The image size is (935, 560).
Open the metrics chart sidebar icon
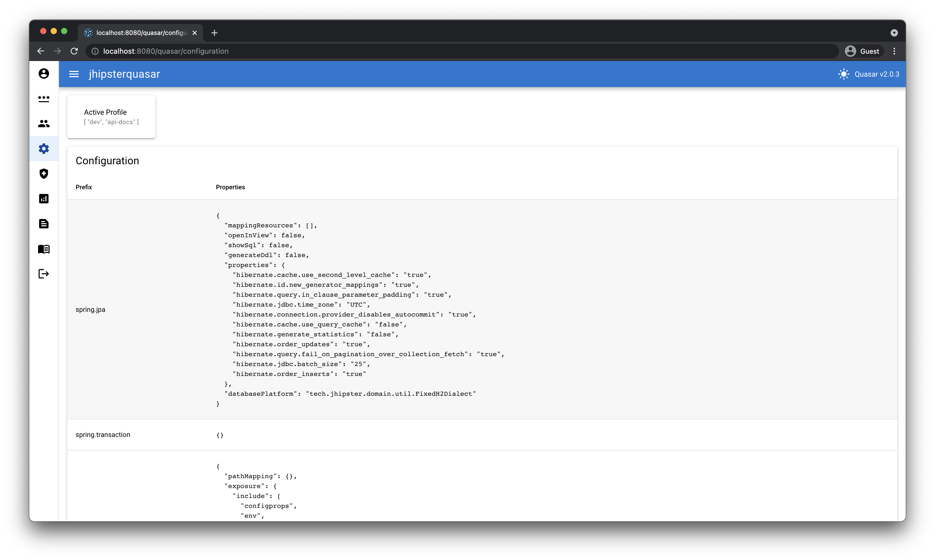click(44, 199)
